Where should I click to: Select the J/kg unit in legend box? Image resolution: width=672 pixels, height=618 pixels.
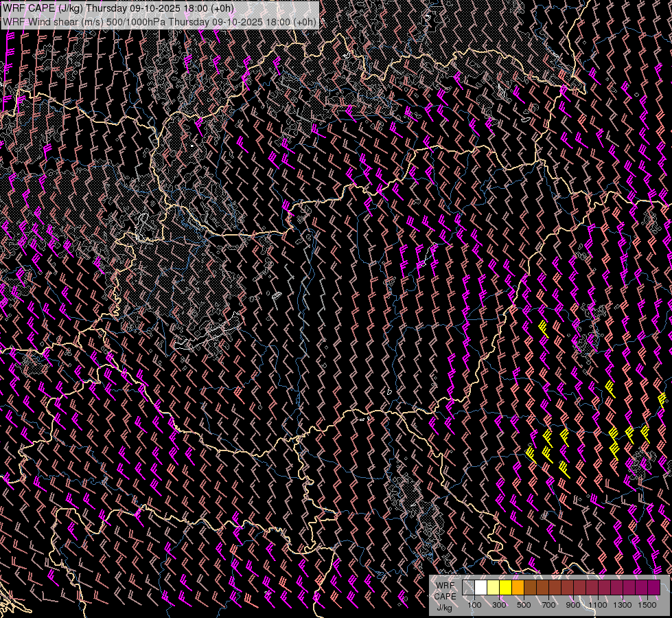[445, 607]
